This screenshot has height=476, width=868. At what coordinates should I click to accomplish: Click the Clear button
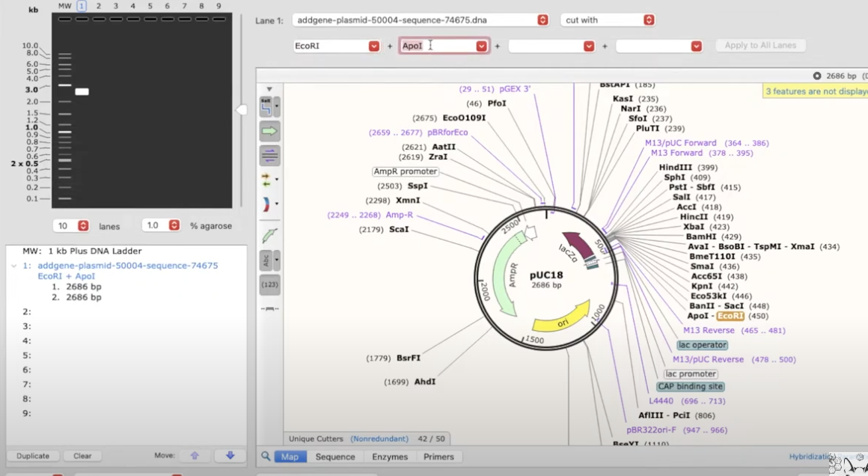pyautogui.click(x=82, y=456)
